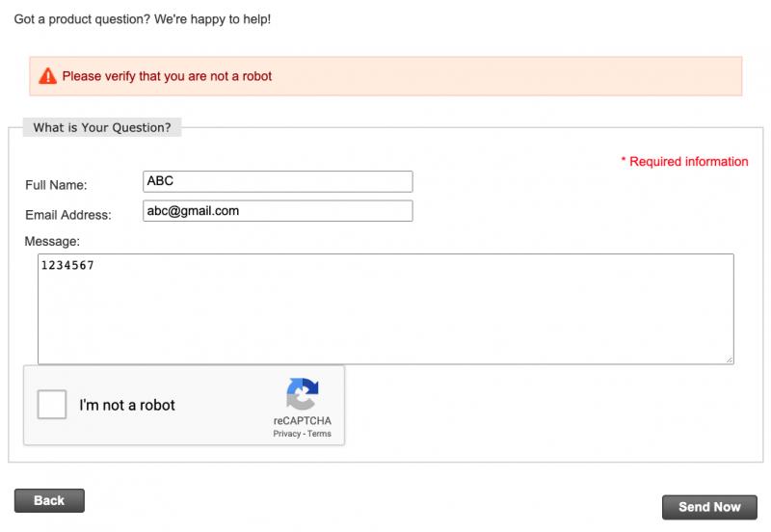Focus the Email Address input field
The height and width of the screenshot is (532, 771).
[x=278, y=211]
